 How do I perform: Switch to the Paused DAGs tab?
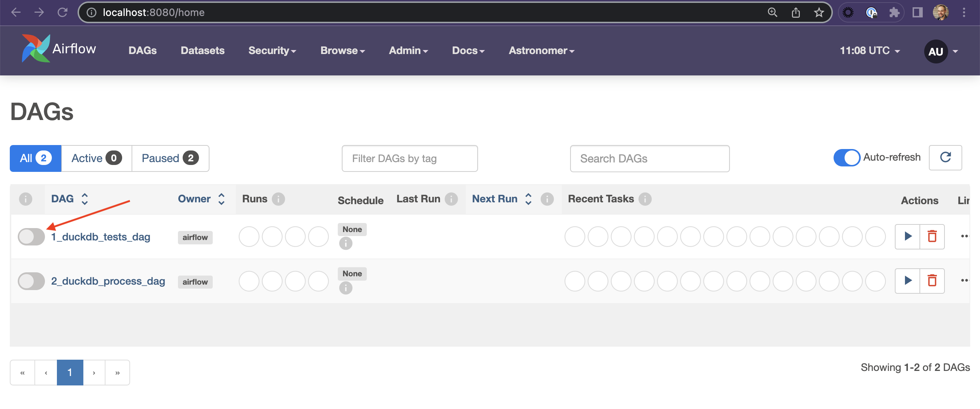[x=170, y=158]
